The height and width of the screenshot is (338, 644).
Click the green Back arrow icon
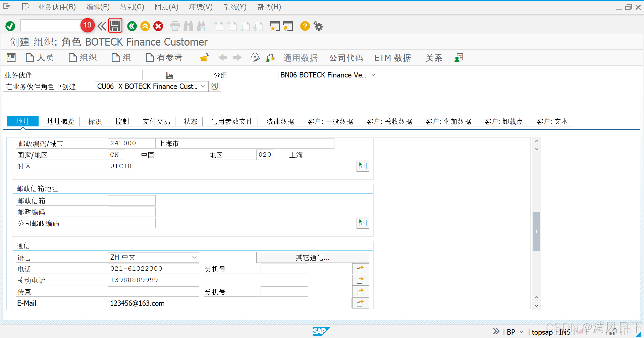point(131,26)
